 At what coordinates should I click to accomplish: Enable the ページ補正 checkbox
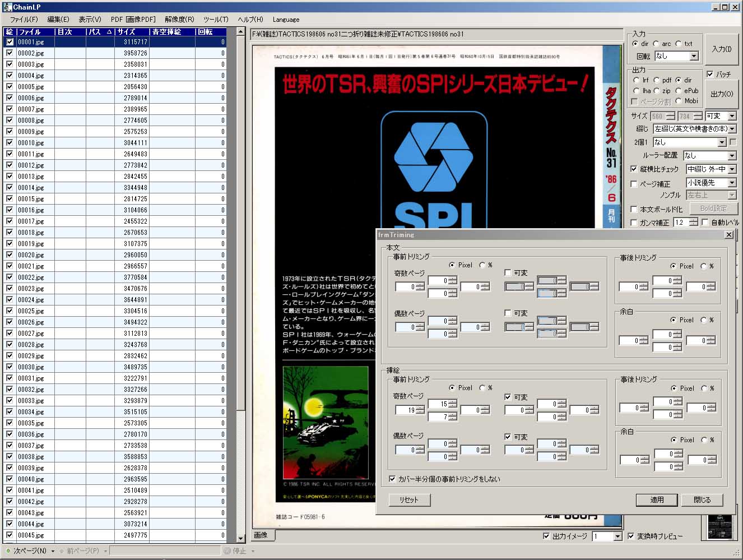634,184
